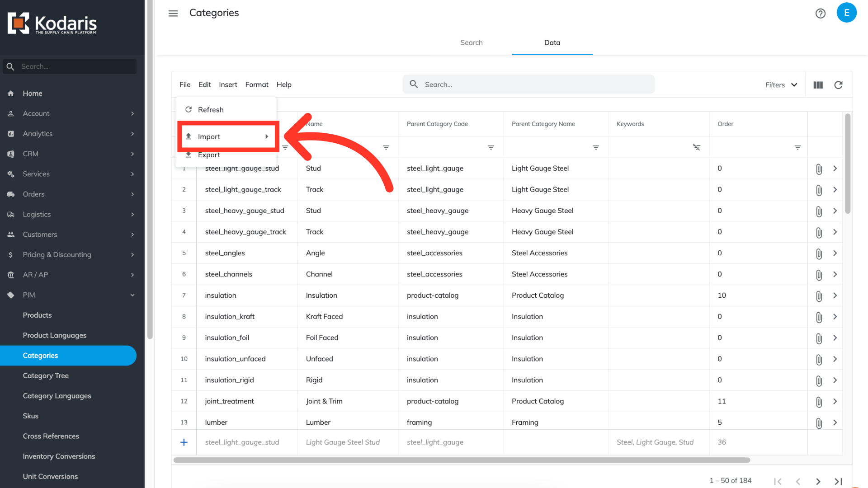Screen dimensions: 868x488
Task: Open the user avatar E menu
Action: click(846, 13)
